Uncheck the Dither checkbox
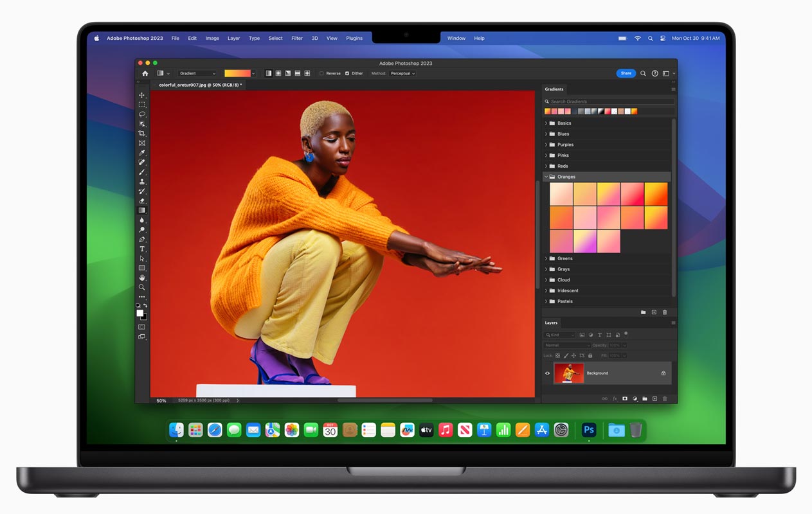The width and height of the screenshot is (812, 514). click(347, 73)
